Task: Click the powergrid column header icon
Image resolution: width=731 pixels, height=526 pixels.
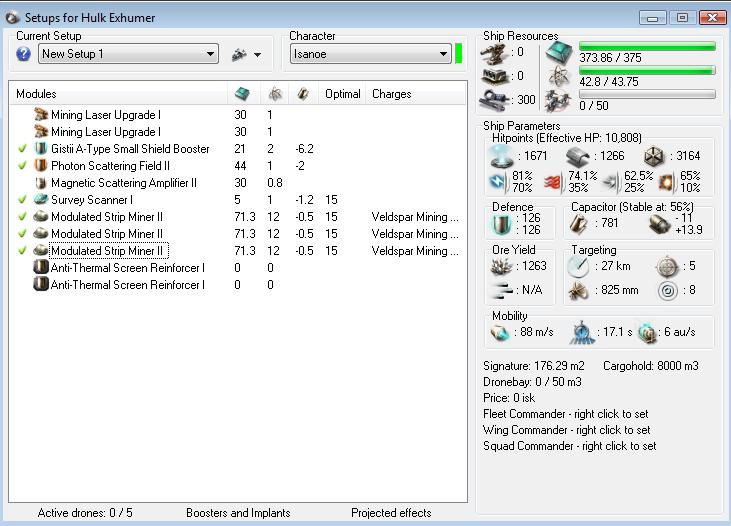Action: pos(275,94)
